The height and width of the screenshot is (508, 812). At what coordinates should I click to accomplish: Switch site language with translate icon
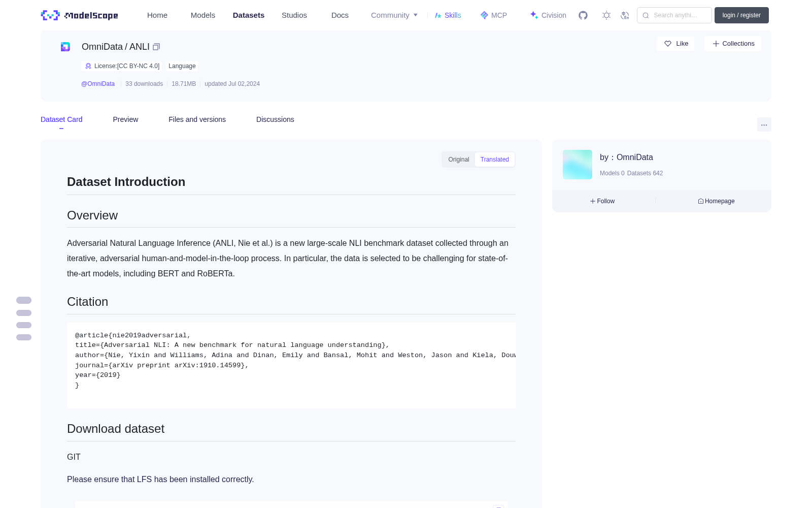point(625,15)
